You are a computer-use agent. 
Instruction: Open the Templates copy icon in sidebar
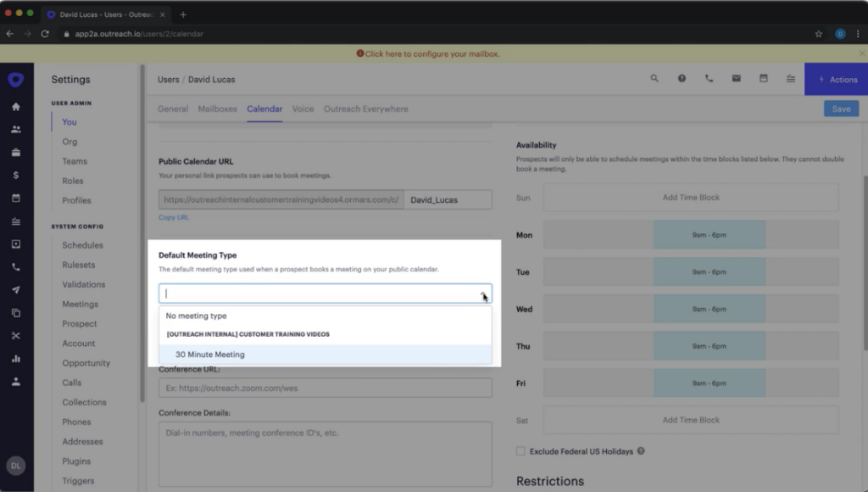click(16, 313)
